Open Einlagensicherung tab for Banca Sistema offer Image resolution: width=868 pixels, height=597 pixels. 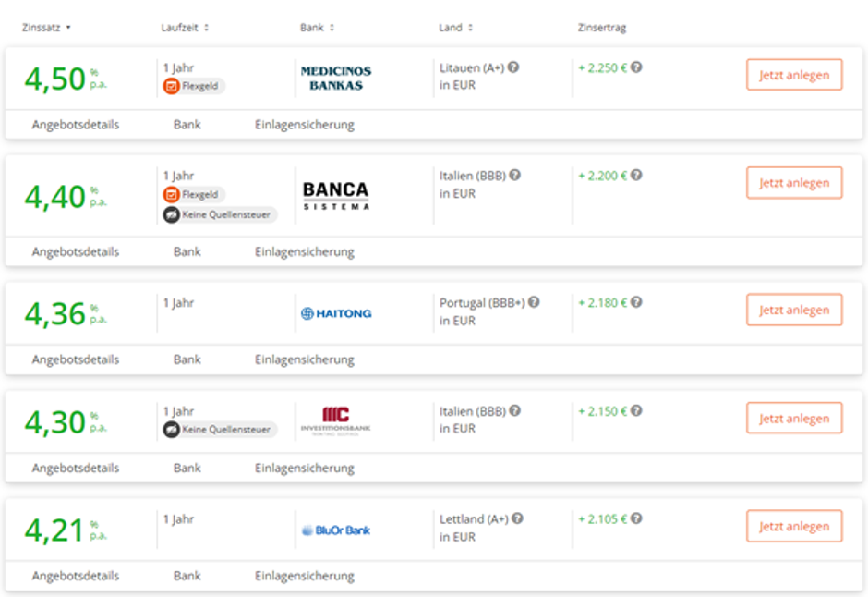(305, 251)
